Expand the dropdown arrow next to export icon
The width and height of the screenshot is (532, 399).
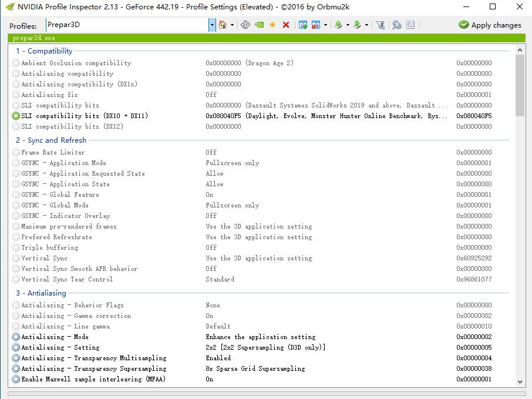[x=348, y=25]
